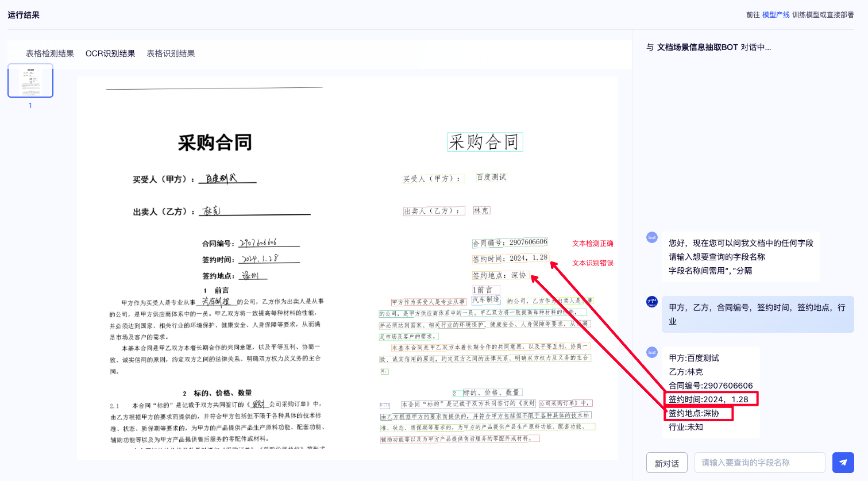Click the 文本检测正确 annotation label

point(592,243)
